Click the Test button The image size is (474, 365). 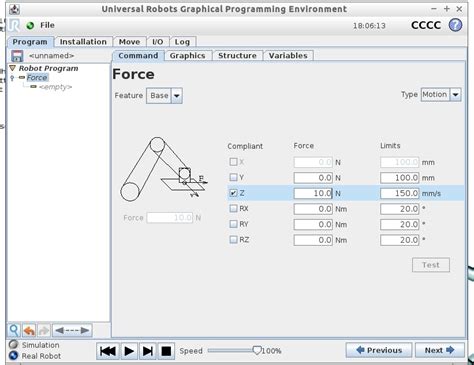tap(431, 265)
